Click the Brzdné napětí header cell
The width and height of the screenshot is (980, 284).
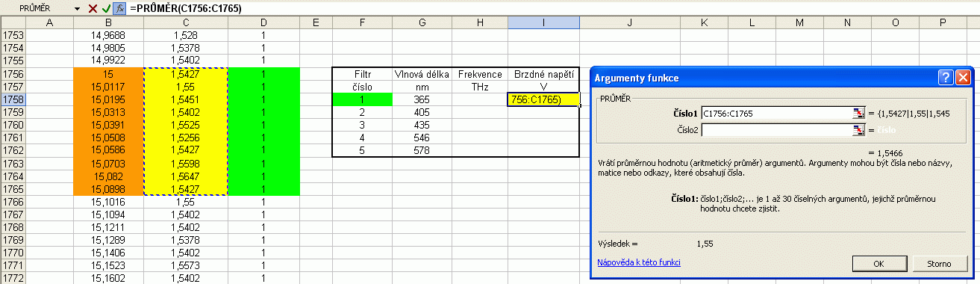point(543,74)
